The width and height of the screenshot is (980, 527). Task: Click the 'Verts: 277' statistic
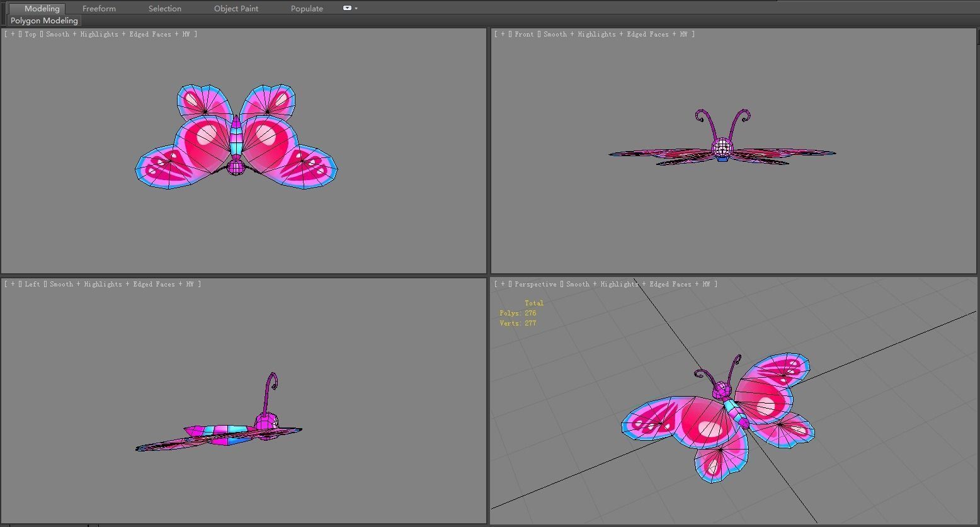pyautogui.click(x=518, y=324)
